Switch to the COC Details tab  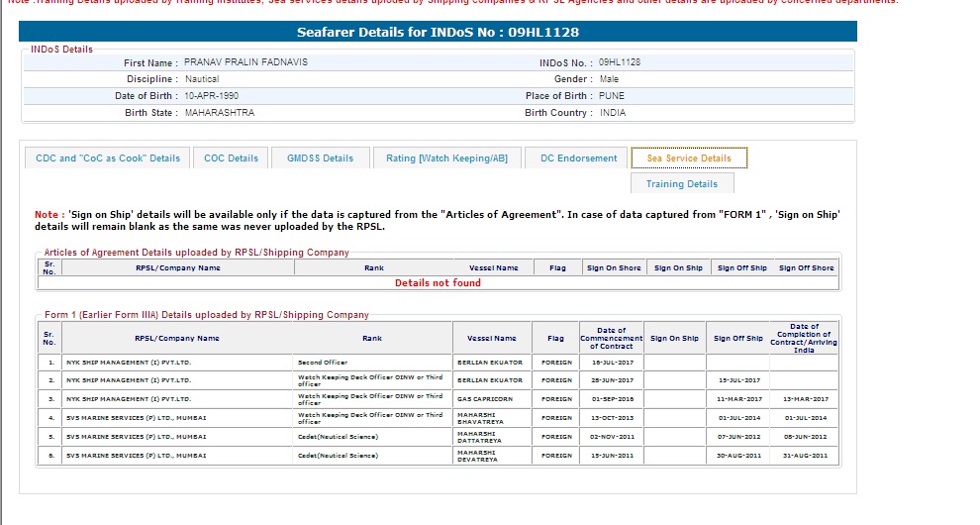click(231, 158)
